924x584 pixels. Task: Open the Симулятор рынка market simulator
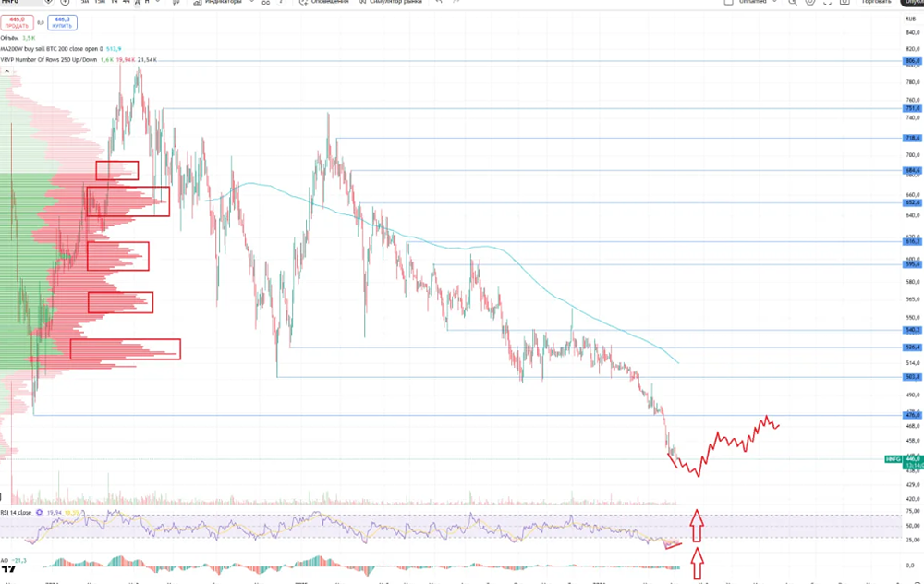(x=390, y=3)
